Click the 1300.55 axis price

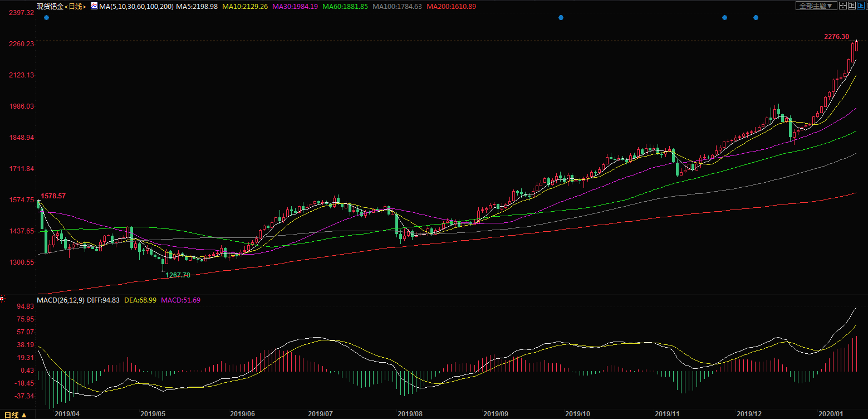22,262
